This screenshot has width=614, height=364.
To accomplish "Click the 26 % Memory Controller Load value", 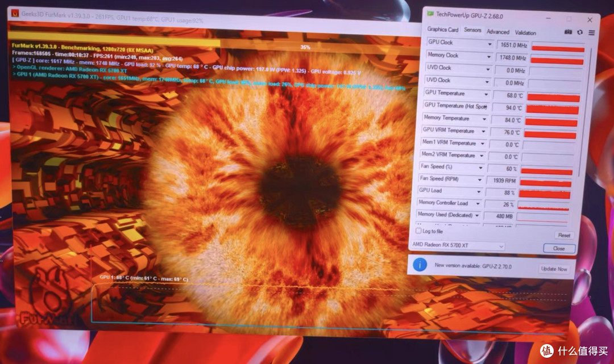I will [500, 204].
